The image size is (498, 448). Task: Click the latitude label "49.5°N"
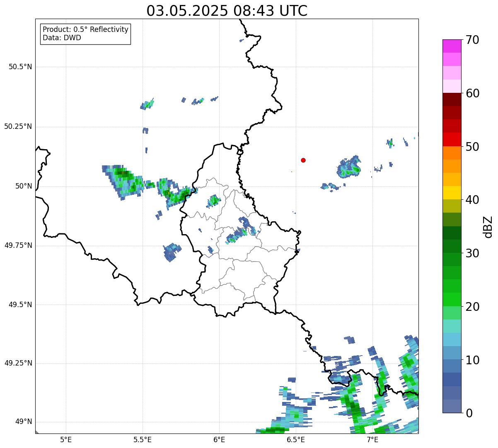(x=20, y=305)
